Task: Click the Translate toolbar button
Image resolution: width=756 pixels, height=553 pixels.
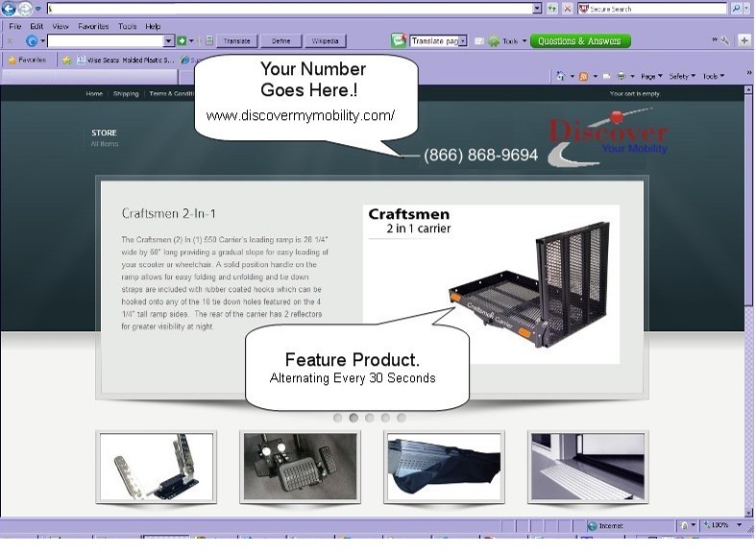Action: coord(236,41)
